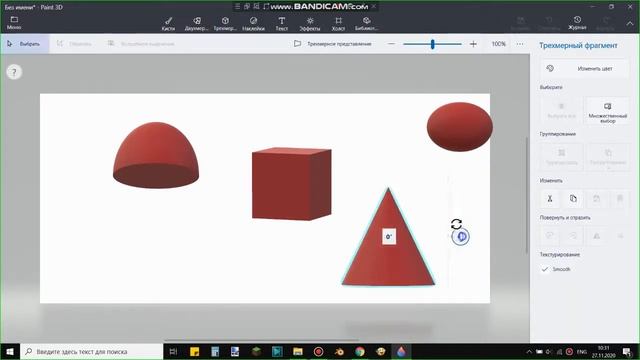Click Изменить цвет edit color button
Screen dimensions: 640x360
[x=585, y=69]
